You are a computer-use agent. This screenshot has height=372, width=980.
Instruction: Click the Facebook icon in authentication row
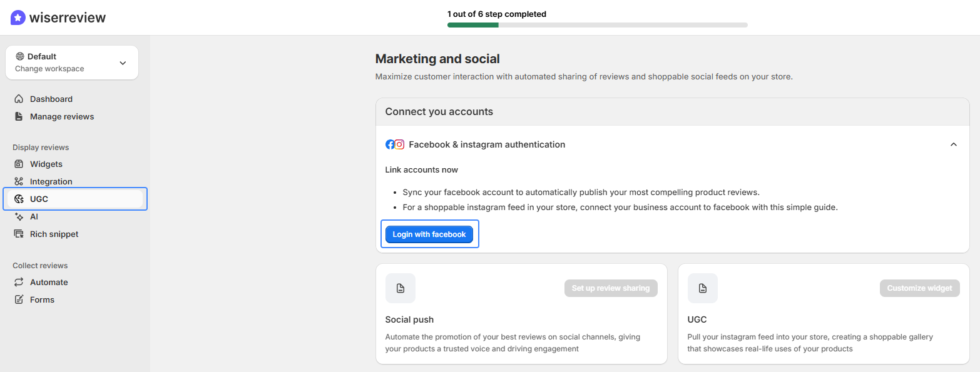click(390, 144)
